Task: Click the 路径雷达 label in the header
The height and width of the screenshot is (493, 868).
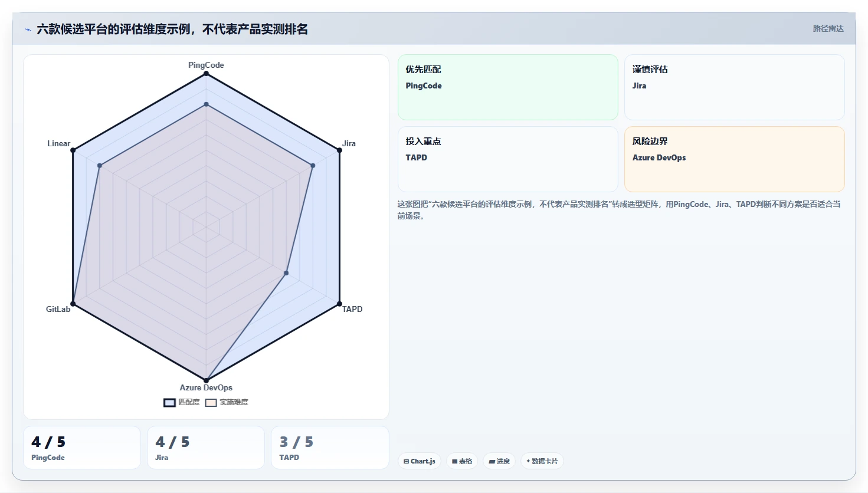Action: click(828, 28)
